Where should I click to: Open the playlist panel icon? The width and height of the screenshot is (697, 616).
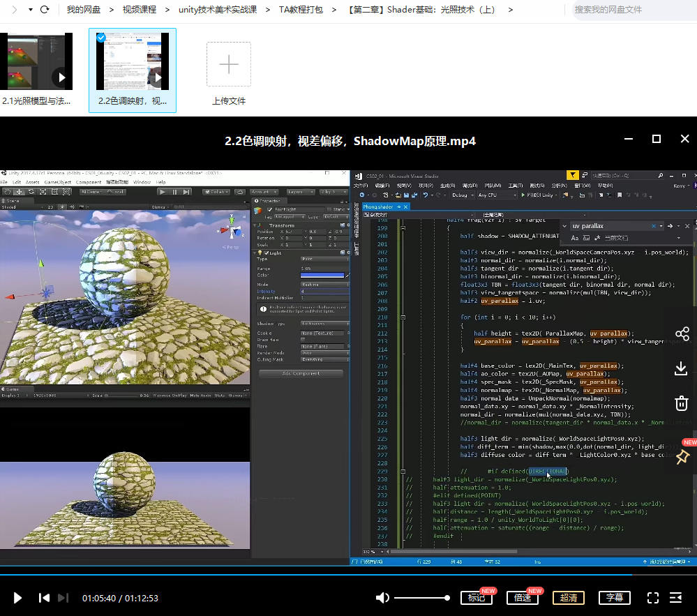675,598
